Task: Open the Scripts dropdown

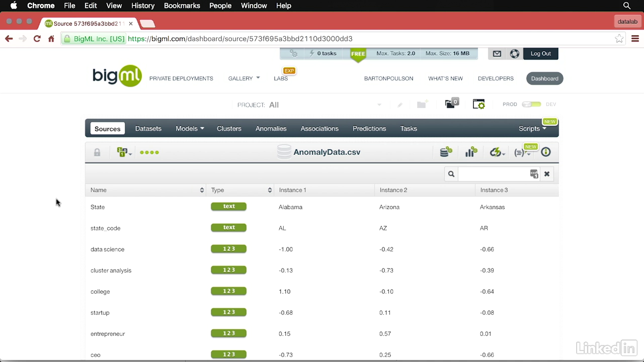Action: pyautogui.click(x=532, y=129)
